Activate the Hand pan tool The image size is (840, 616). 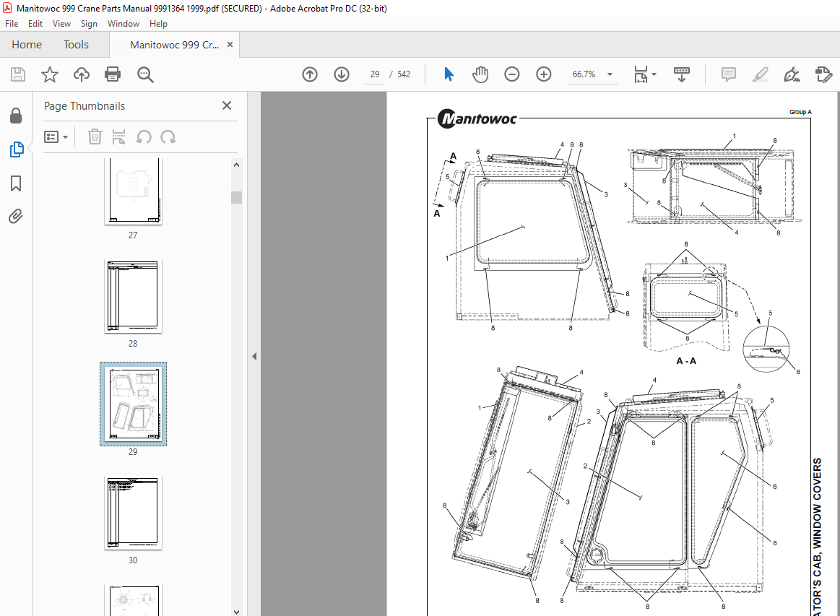(x=480, y=74)
